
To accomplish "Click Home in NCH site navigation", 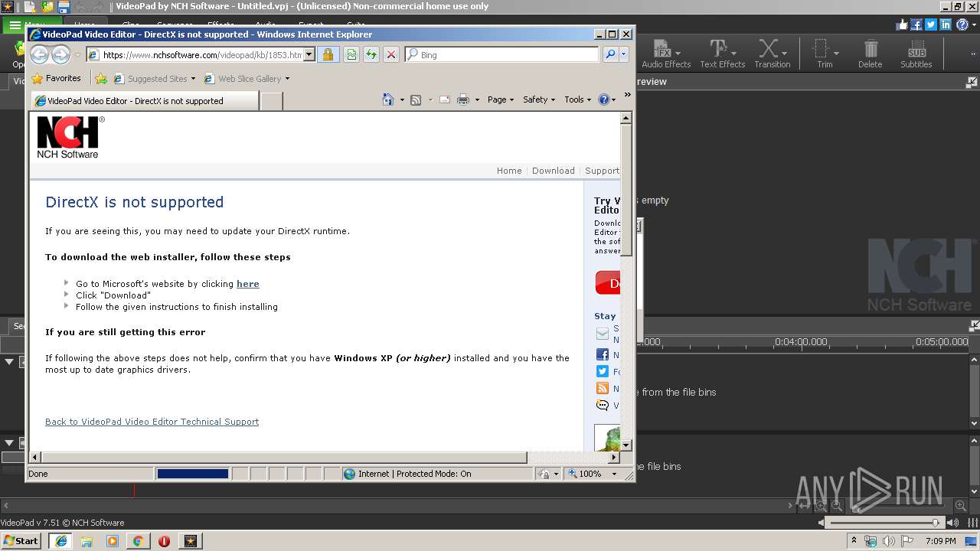I will click(509, 171).
